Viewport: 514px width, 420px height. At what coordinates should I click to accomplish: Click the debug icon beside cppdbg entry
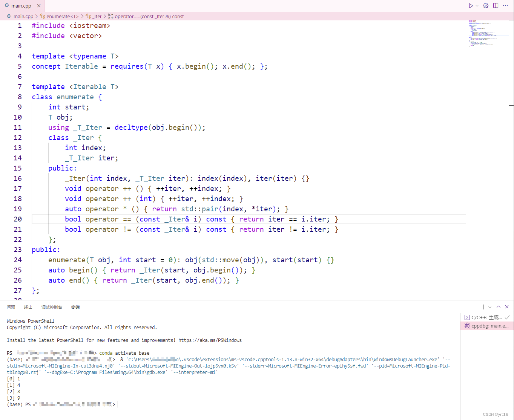click(x=467, y=326)
